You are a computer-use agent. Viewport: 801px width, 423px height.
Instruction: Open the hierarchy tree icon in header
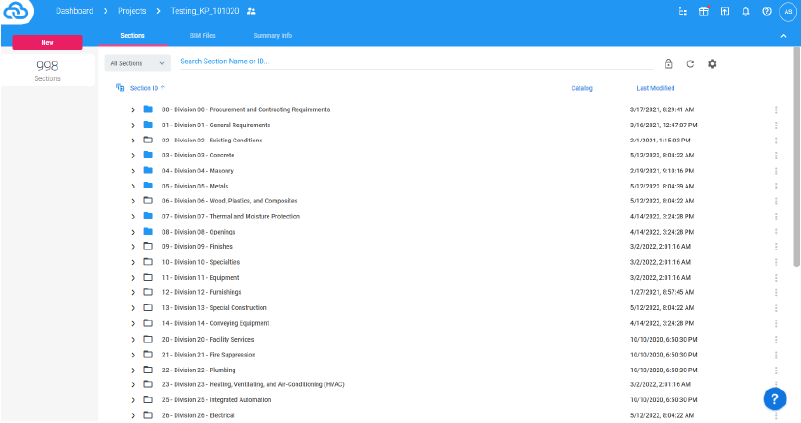tap(682, 11)
